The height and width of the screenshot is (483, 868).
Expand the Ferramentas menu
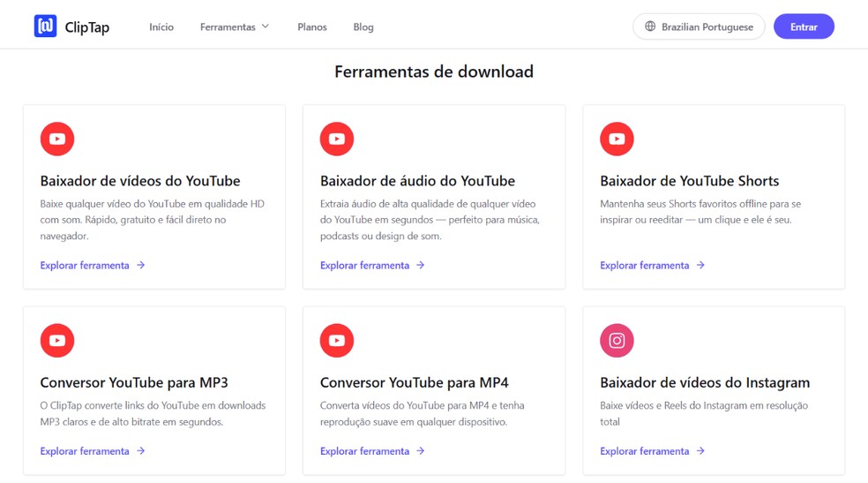234,26
